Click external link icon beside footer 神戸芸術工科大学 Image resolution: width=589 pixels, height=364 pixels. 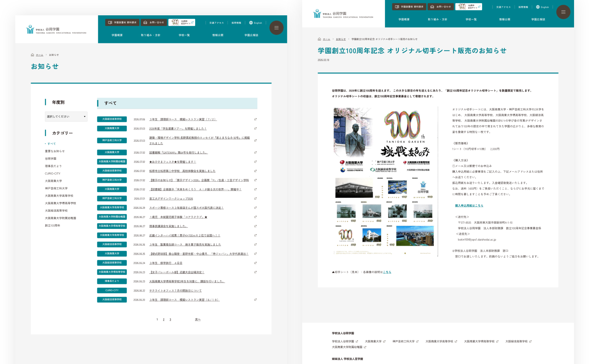417,341
